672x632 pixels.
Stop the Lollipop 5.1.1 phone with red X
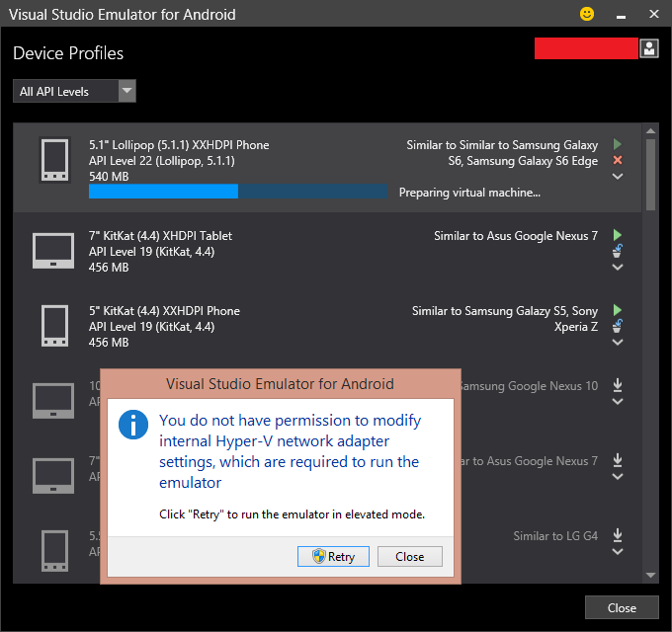point(618,160)
